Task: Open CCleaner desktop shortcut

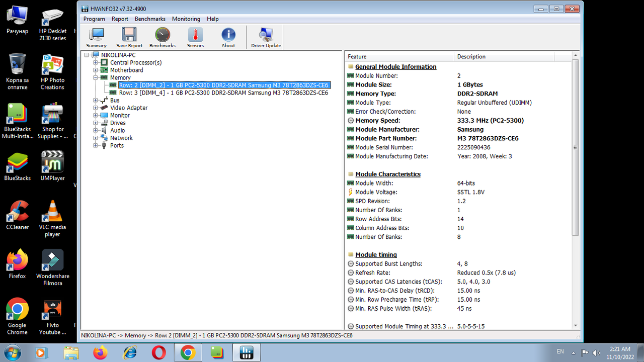Action: pos(18,215)
